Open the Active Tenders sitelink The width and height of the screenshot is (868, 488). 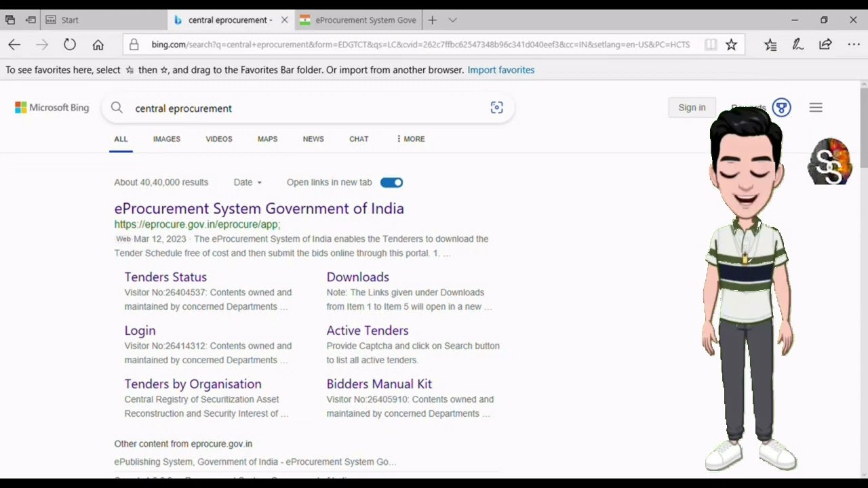click(x=368, y=330)
